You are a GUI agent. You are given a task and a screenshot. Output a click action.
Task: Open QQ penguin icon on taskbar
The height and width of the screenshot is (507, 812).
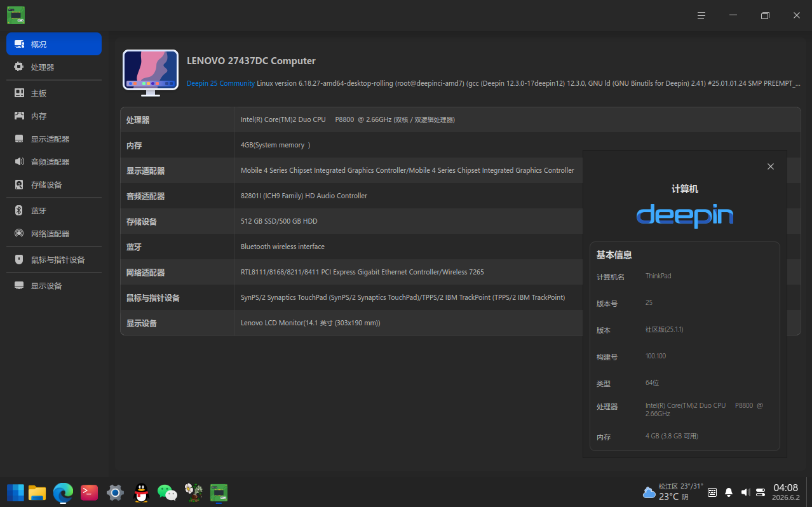141,492
